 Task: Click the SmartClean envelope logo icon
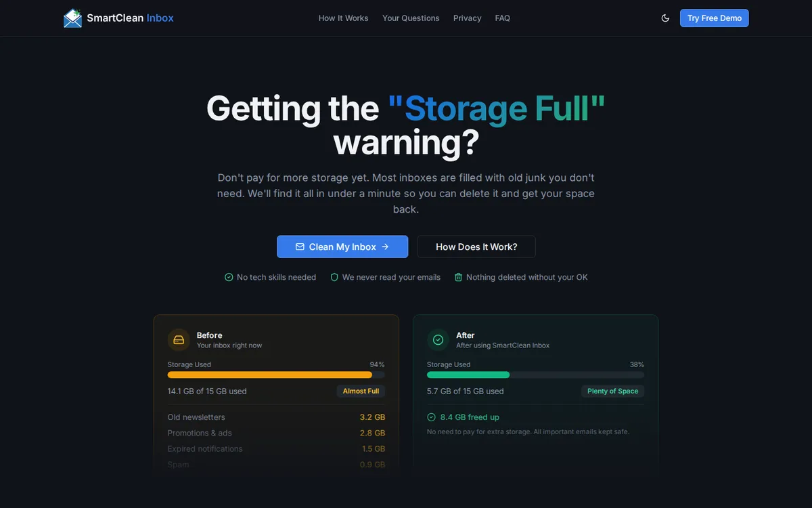[x=72, y=18]
